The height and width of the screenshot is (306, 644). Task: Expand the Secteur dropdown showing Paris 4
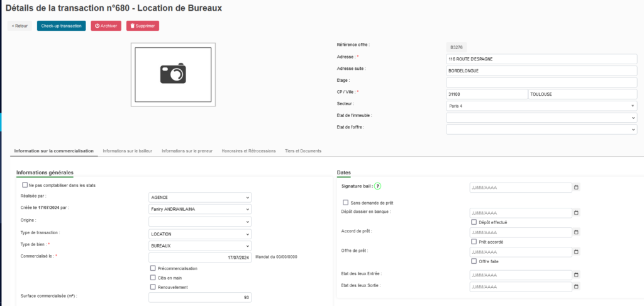click(x=541, y=106)
